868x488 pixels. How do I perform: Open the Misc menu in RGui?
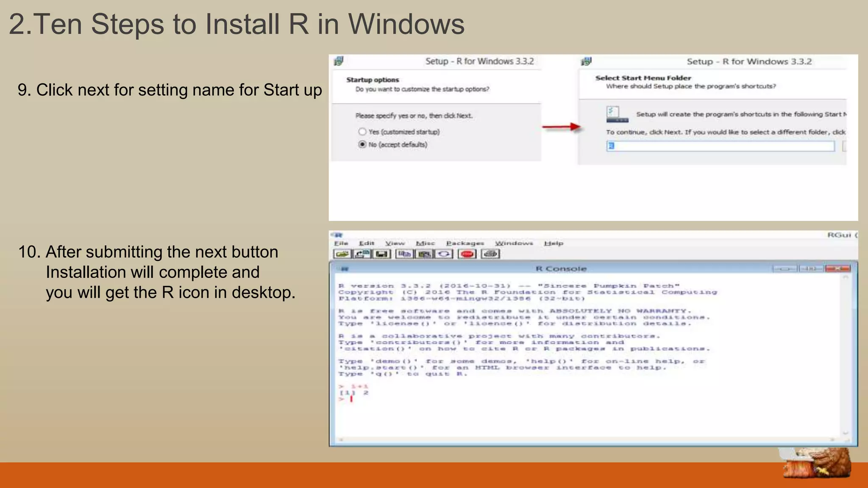(x=425, y=243)
